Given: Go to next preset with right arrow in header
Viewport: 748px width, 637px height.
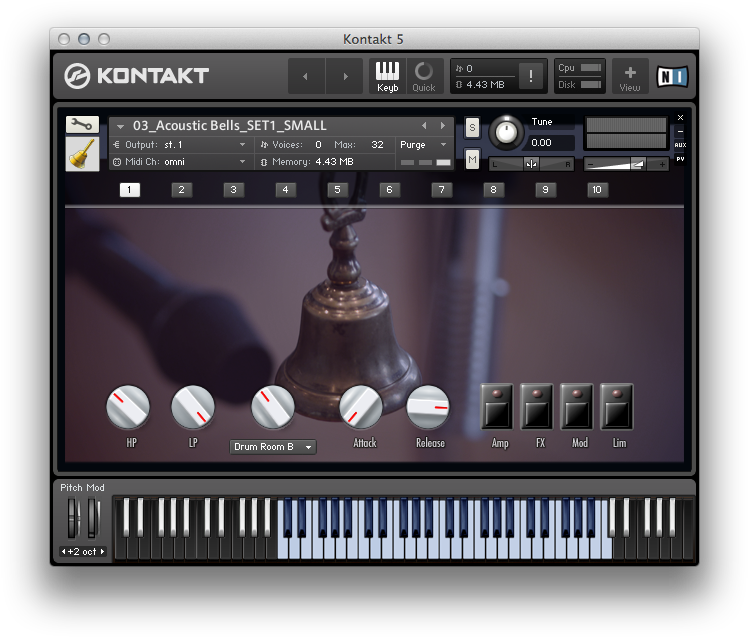Looking at the screenshot, I should (344, 76).
